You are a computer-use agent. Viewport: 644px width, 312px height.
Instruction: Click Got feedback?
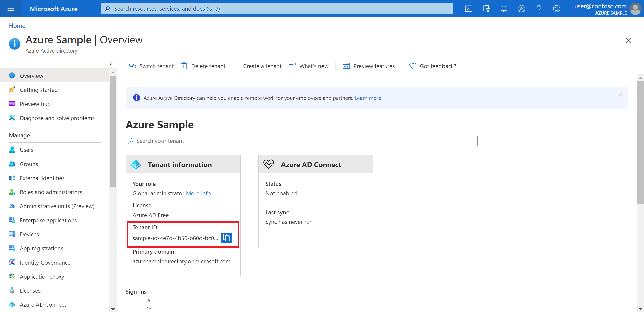(x=432, y=66)
